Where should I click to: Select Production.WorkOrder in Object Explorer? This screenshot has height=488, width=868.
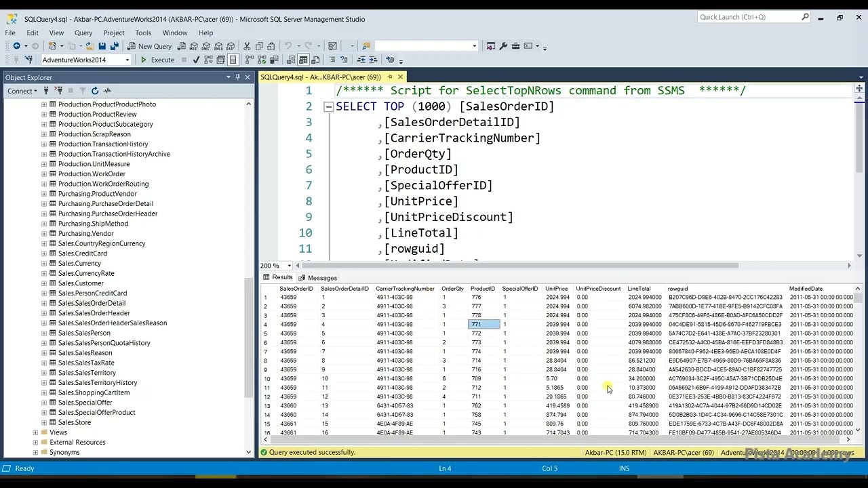point(92,174)
